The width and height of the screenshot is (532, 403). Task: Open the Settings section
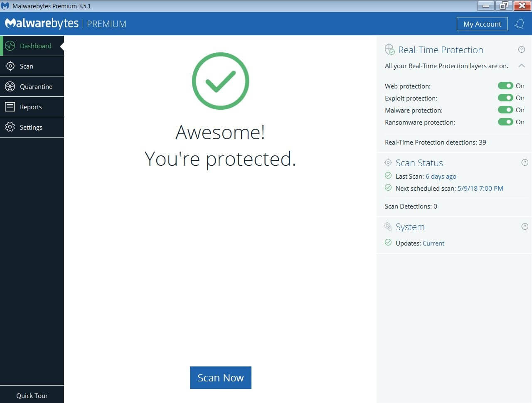(x=32, y=127)
